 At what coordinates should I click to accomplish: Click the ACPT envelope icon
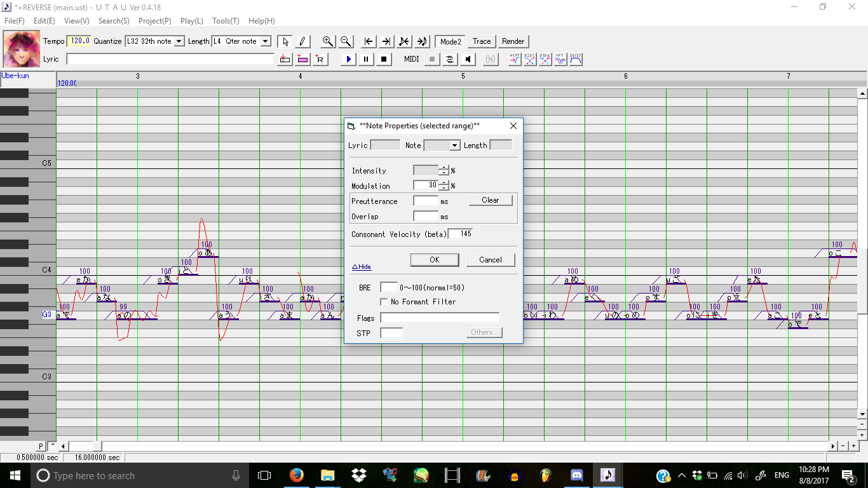coord(515,59)
